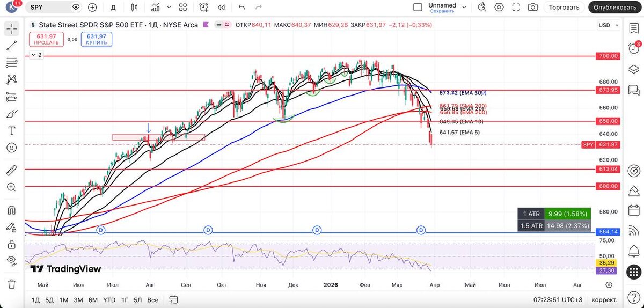Start bar replay mode

pos(221,8)
